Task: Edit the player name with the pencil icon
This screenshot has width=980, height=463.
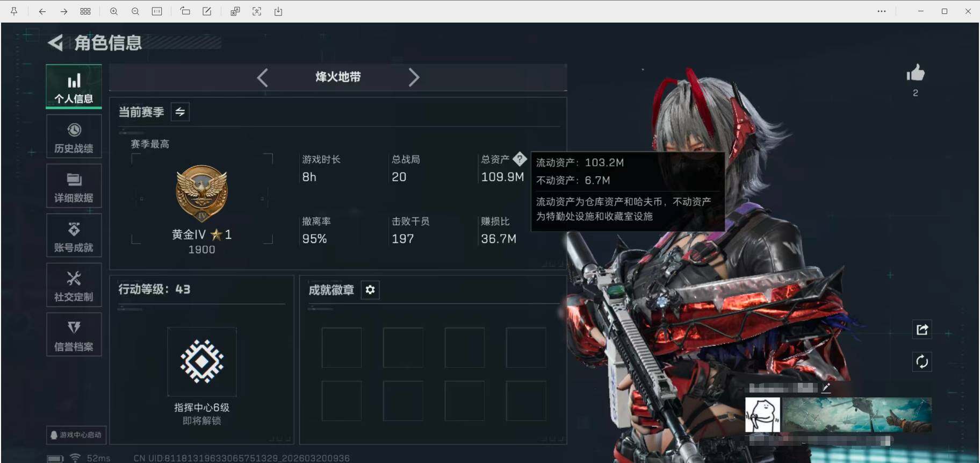Action: (826, 388)
